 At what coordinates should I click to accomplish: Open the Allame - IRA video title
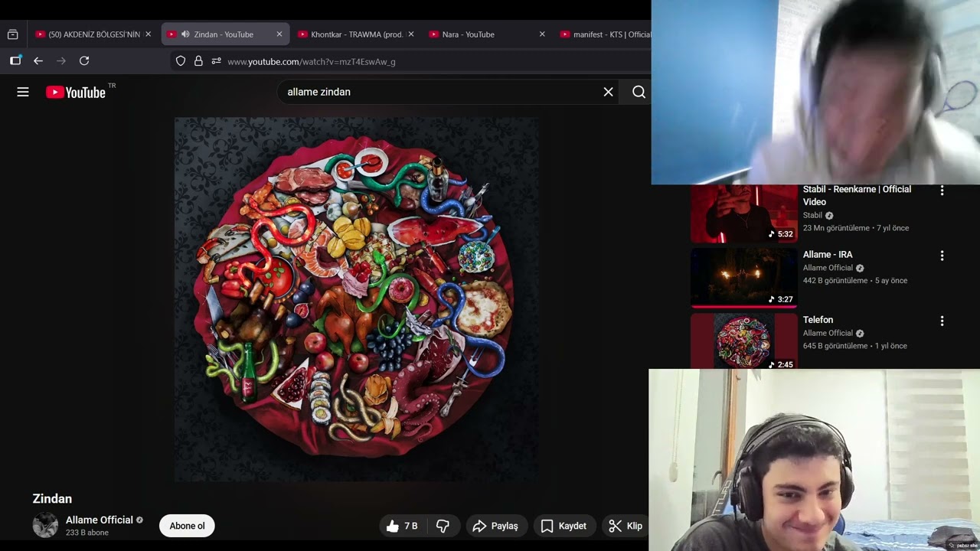(x=828, y=254)
